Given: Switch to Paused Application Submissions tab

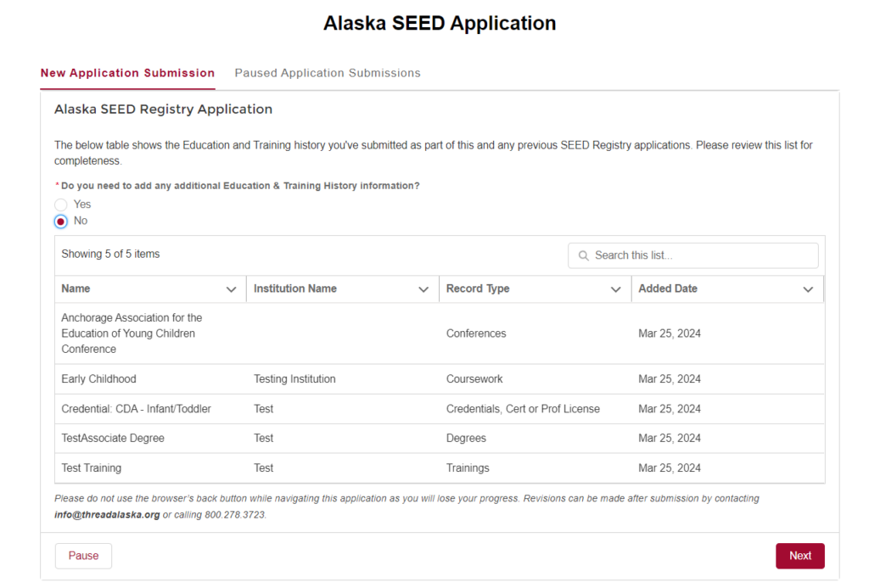Looking at the screenshot, I should coord(328,73).
